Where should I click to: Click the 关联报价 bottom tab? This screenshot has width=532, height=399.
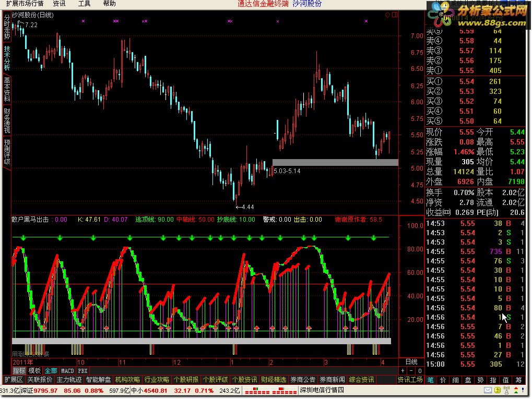40,380
